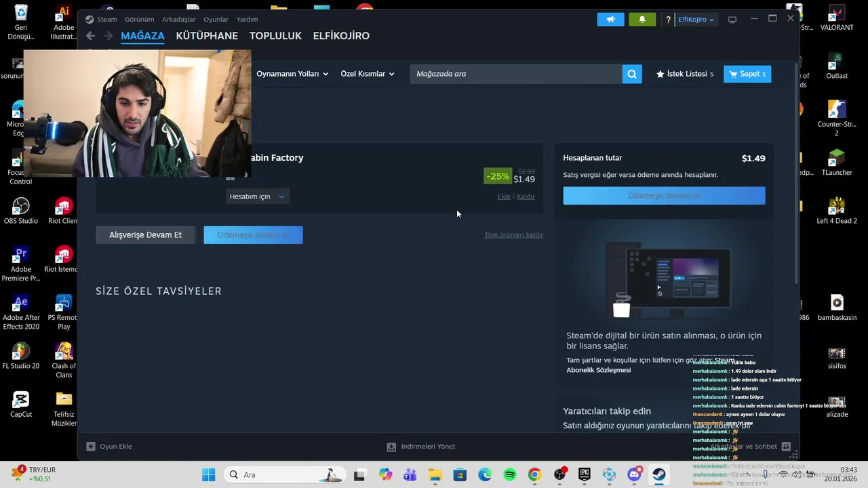Switch to the TOPLULUK tab
Viewport: 868px width, 488px height.
[275, 36]
